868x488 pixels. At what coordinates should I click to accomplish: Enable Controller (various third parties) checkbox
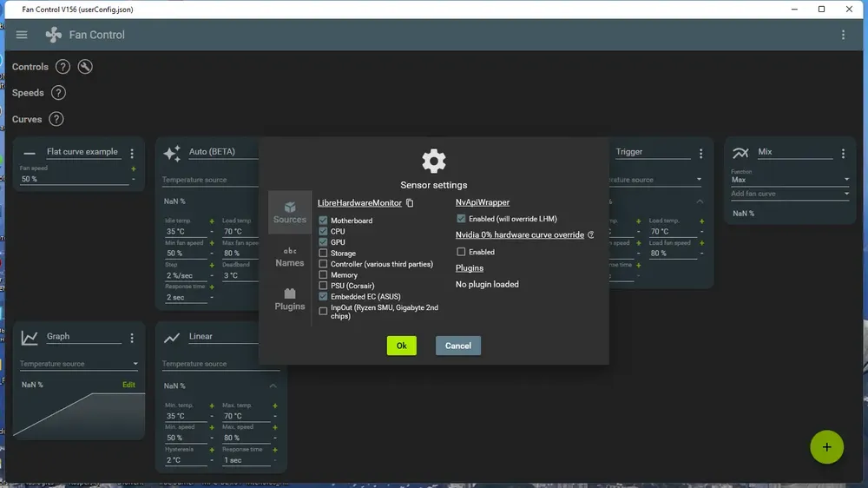tap(323, 264)
